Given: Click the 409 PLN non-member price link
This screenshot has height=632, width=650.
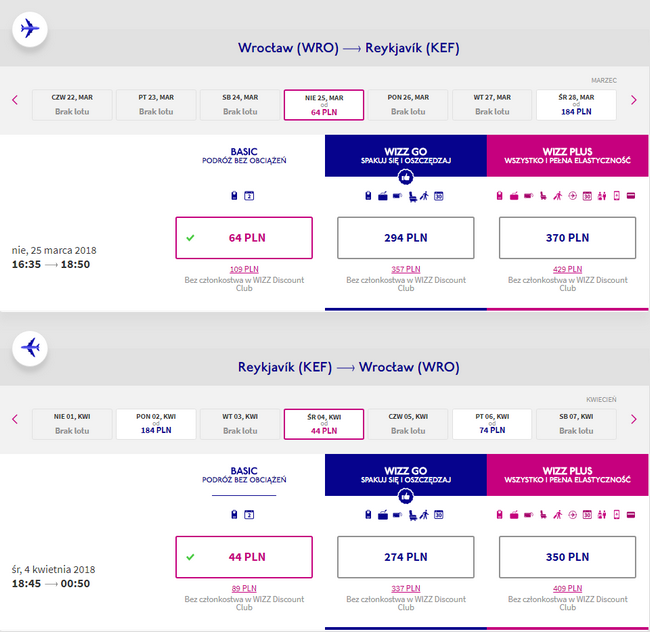Looking at the screenshot, I should [x=567, y=588].
